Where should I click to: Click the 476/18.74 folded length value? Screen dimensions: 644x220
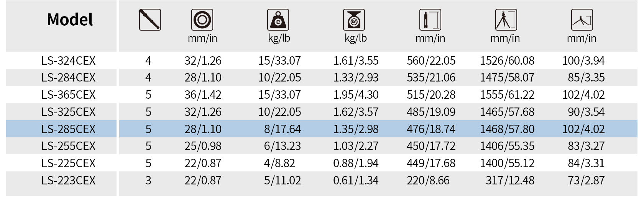click(431, 129)
